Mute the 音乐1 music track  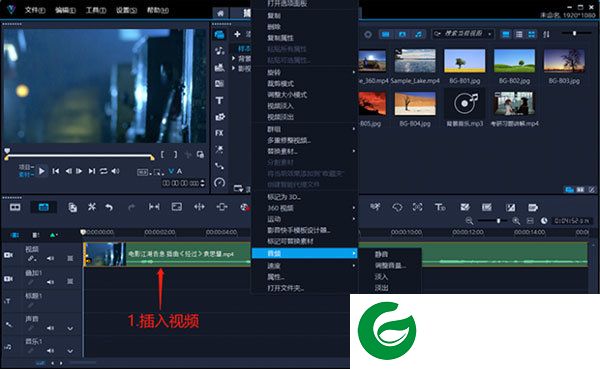coord(50,351)
